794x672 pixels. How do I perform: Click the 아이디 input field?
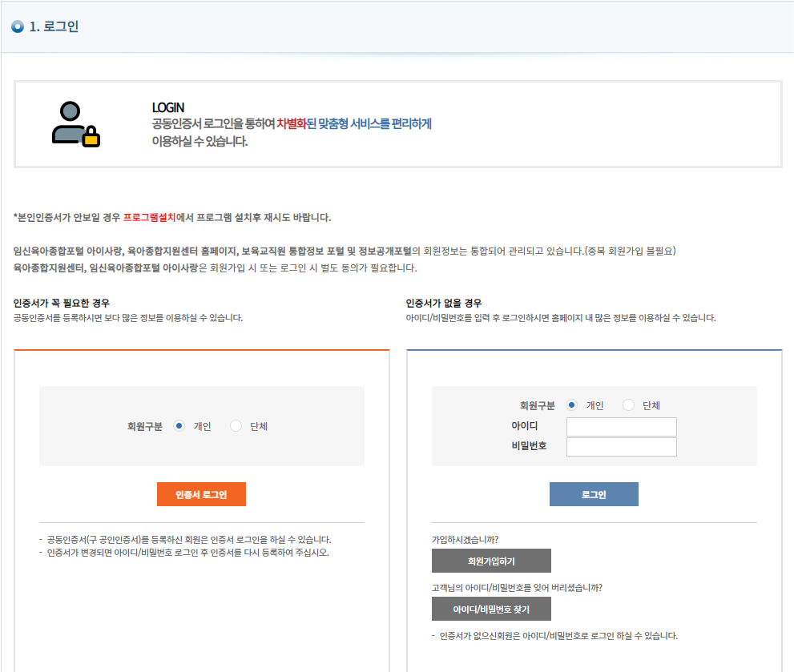pos(621,426)
